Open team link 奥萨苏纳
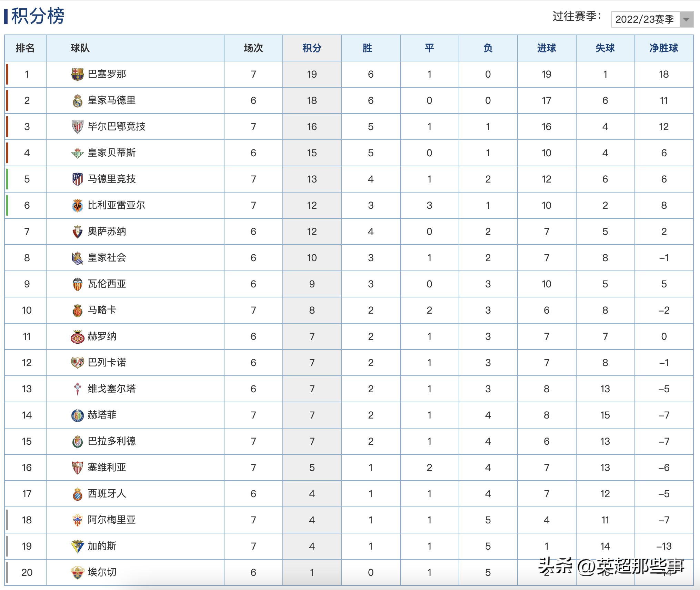 point(107,232)
